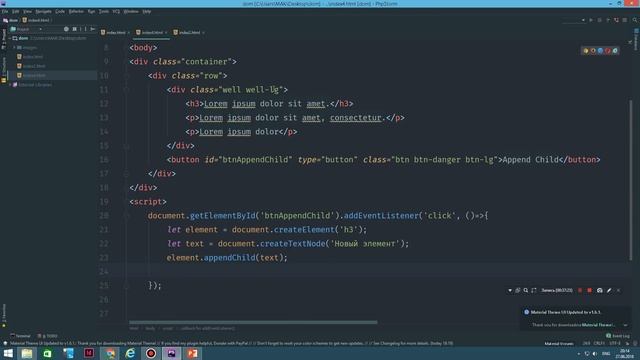Click the volume icon in system tray
640x360 pixels.
tap(595, 353)
